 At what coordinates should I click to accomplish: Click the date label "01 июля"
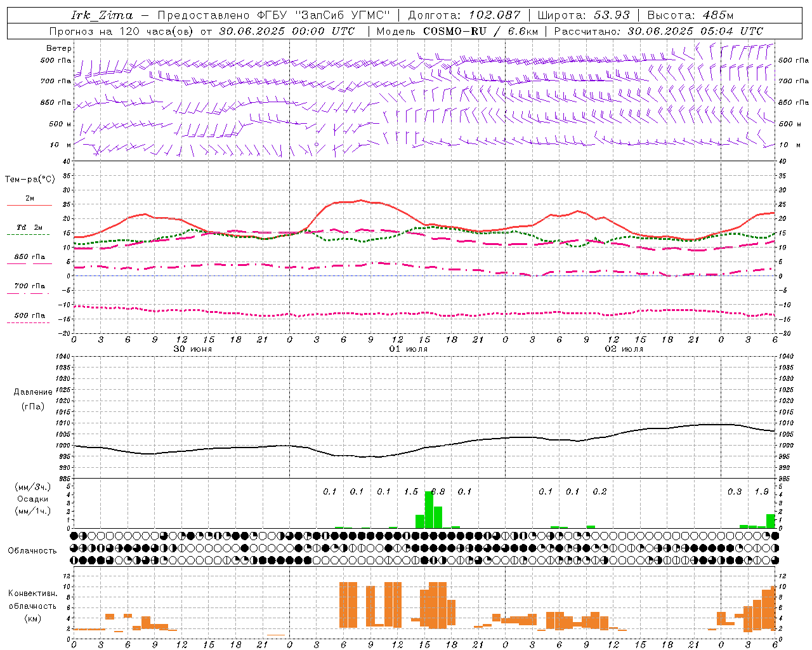[x=409, y=349]
